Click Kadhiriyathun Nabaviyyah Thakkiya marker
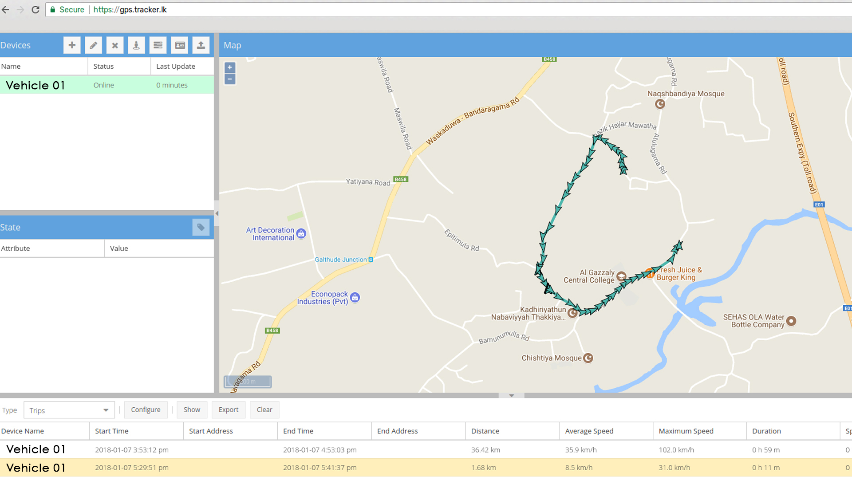Image resolution: width=852 pixels, height=504 pixels. [572, 313]
